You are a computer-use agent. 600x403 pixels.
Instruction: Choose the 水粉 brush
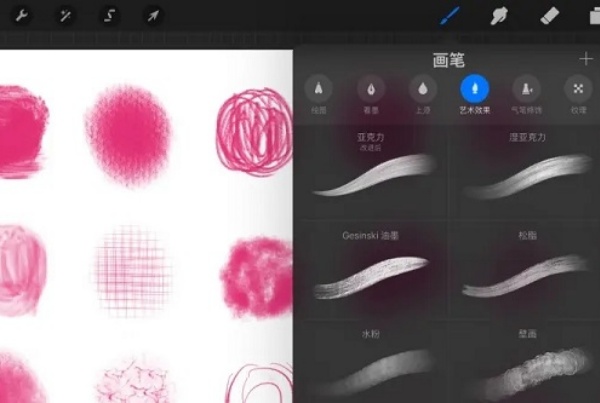pos(372,363)
